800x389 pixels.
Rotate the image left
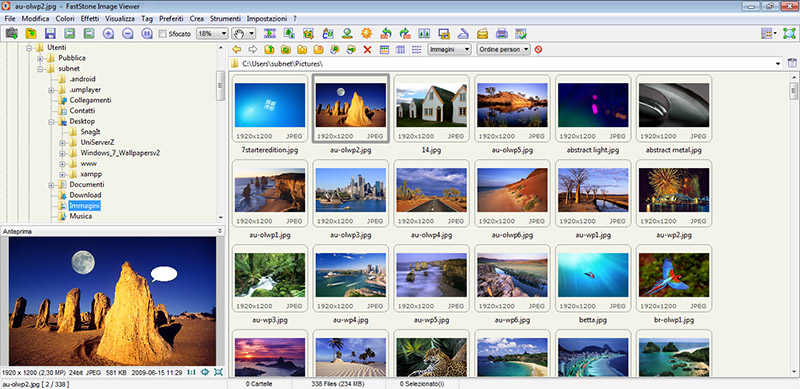click(x=386, y=34)
